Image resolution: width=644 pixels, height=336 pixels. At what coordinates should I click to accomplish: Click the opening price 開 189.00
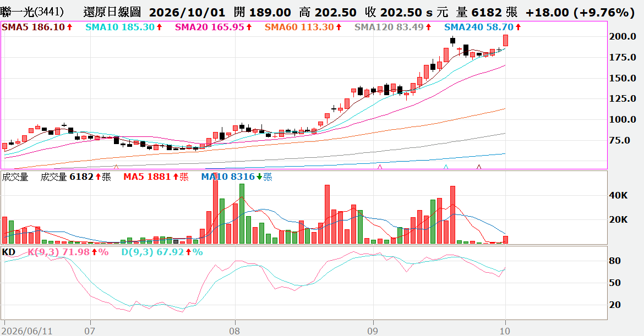[262, 12]
